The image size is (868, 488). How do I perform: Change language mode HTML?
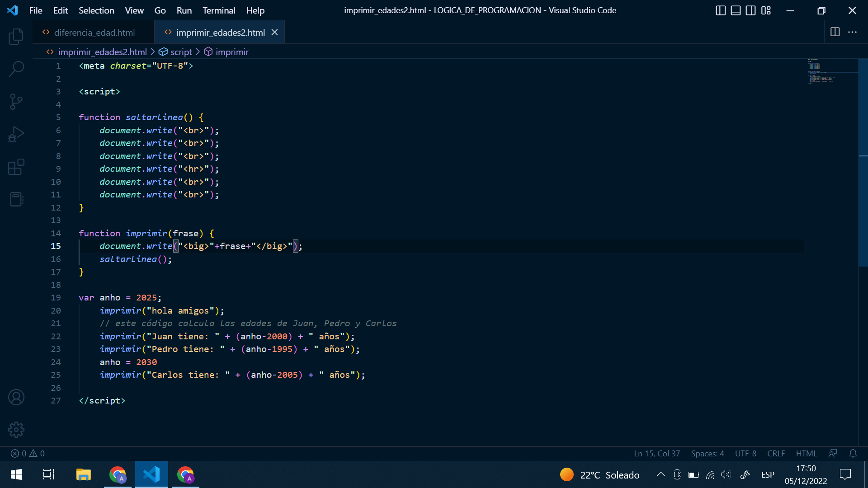[807, 453]
